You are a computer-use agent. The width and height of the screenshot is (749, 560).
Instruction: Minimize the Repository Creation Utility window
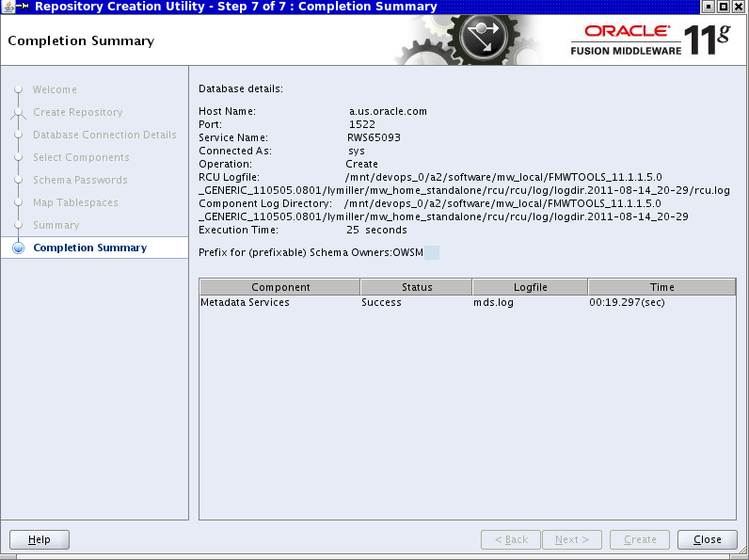(709, 7)
